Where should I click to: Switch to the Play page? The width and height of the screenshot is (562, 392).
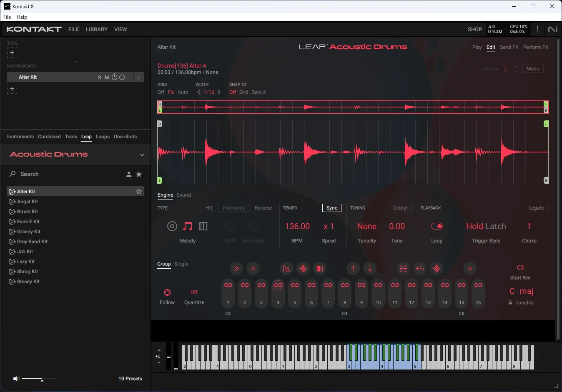click(x=477, y=47)
